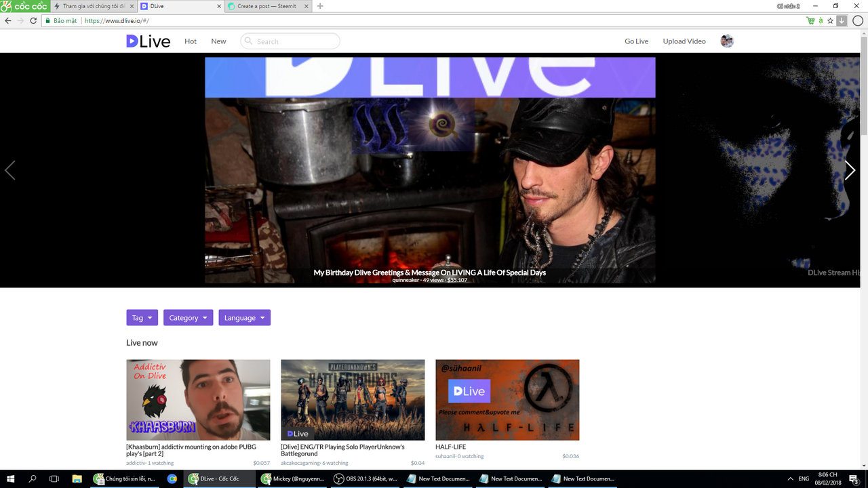Open the Hot streams page

coord(191,41)
